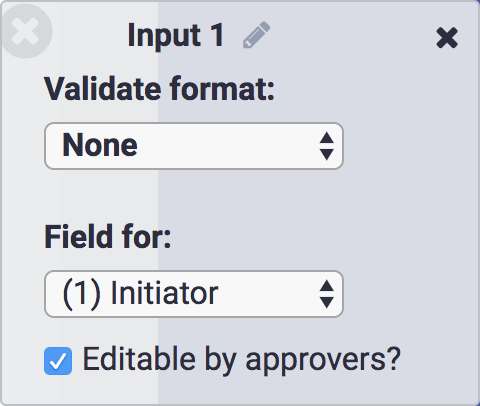Close the Input 1 settings panel
This screenshot has width=480, height=406.
click(x=447, y=38)
